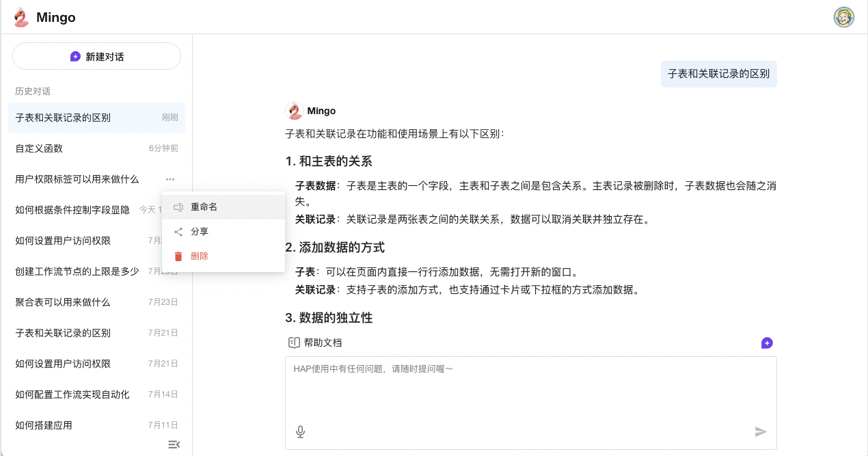Click the Mingo name above the reply
Viewport: 868px width, 456px height.
(321, 111)
